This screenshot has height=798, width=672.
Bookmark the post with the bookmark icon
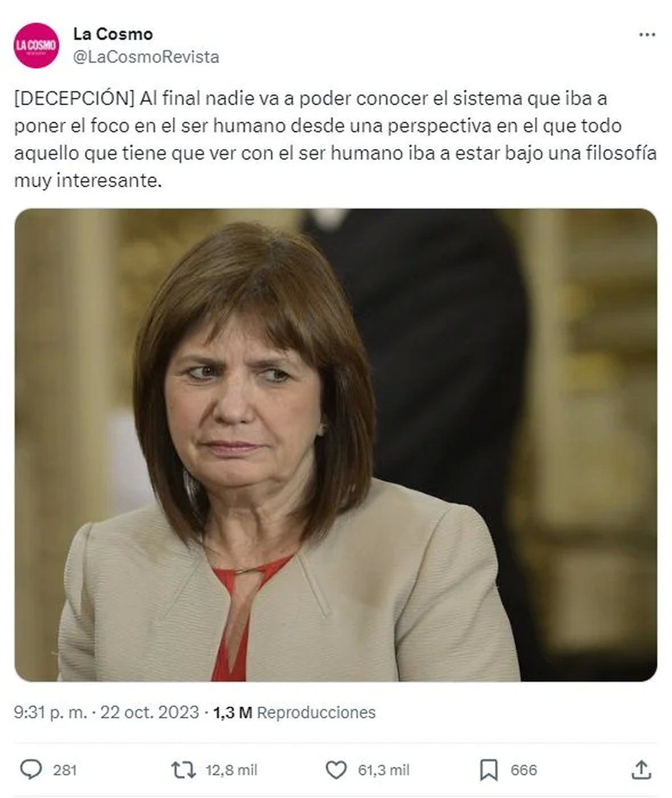click(x=489, y=771)
